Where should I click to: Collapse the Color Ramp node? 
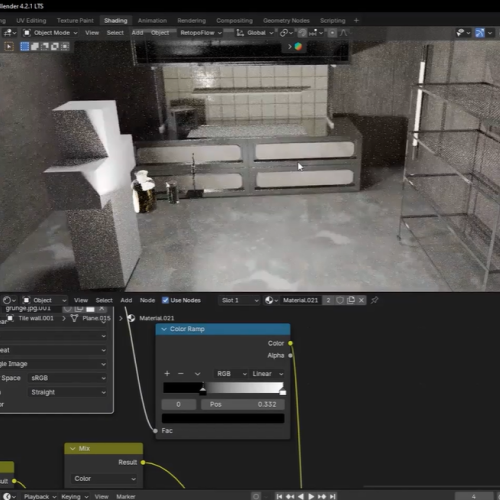point(164,329)
